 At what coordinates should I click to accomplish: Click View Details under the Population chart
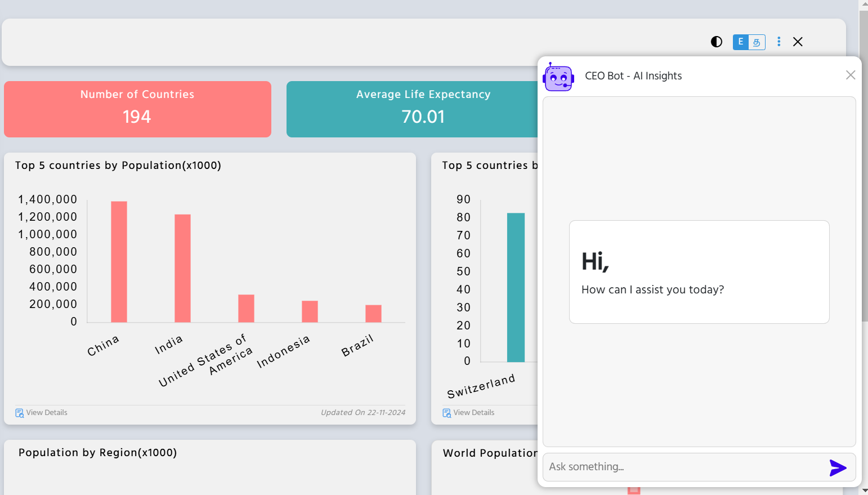47,412
